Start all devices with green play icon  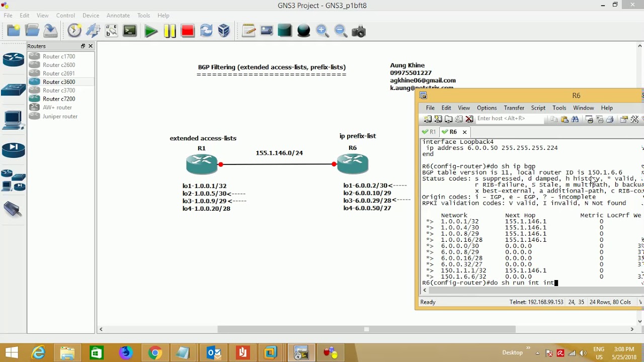coord(150,31)
